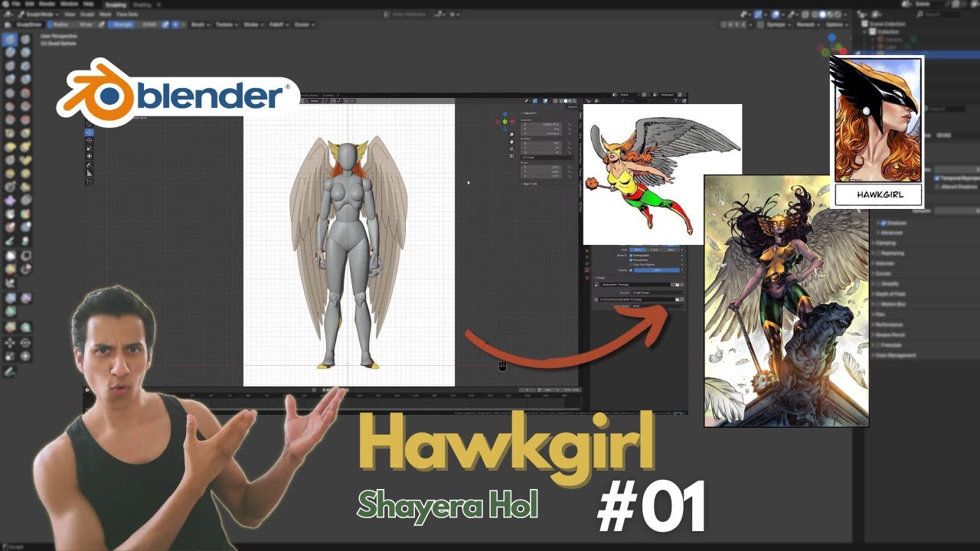This screenshot has height=551, width=980.
Task: Toggle the Orthographic checkbox for reference image
Action: coord(632,255)
